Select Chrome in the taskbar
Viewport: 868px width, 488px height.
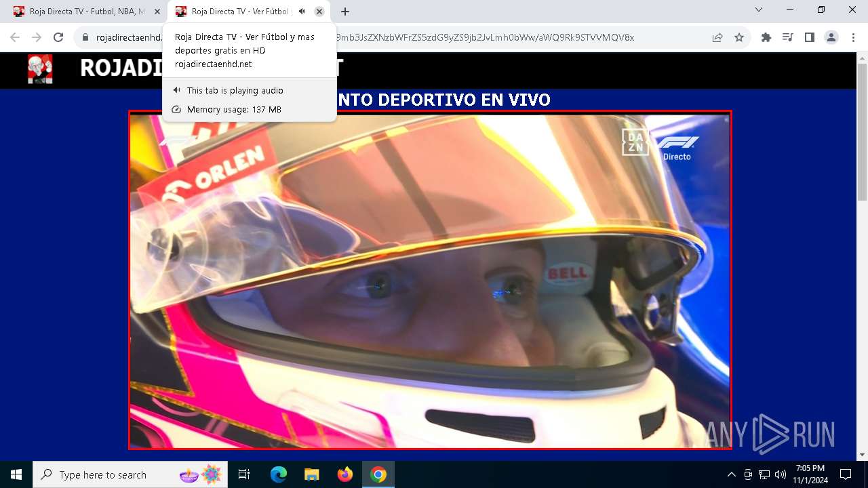[x=378, y=474]
